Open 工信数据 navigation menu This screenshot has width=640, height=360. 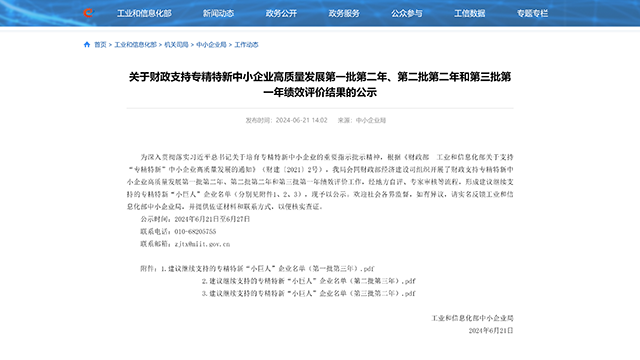click(469, 13)
